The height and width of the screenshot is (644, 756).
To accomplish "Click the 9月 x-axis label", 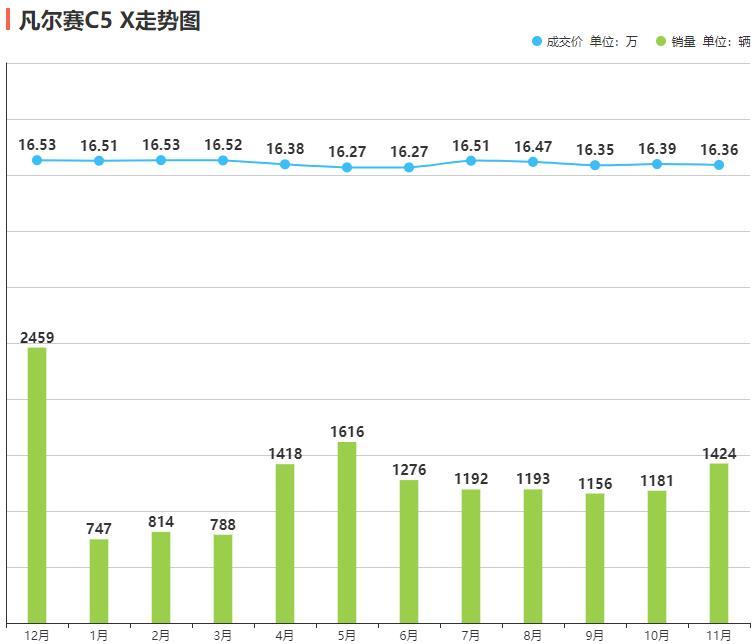I will (594, 635).
